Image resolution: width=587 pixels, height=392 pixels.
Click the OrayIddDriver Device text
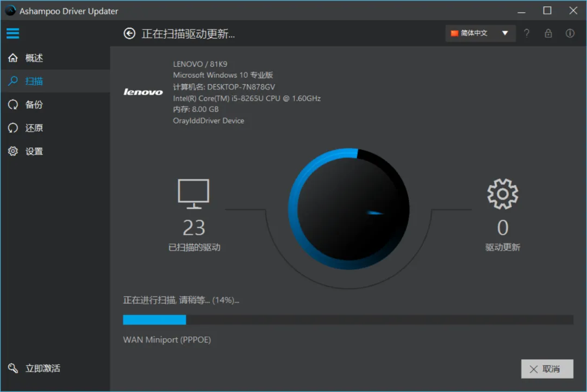209,121
